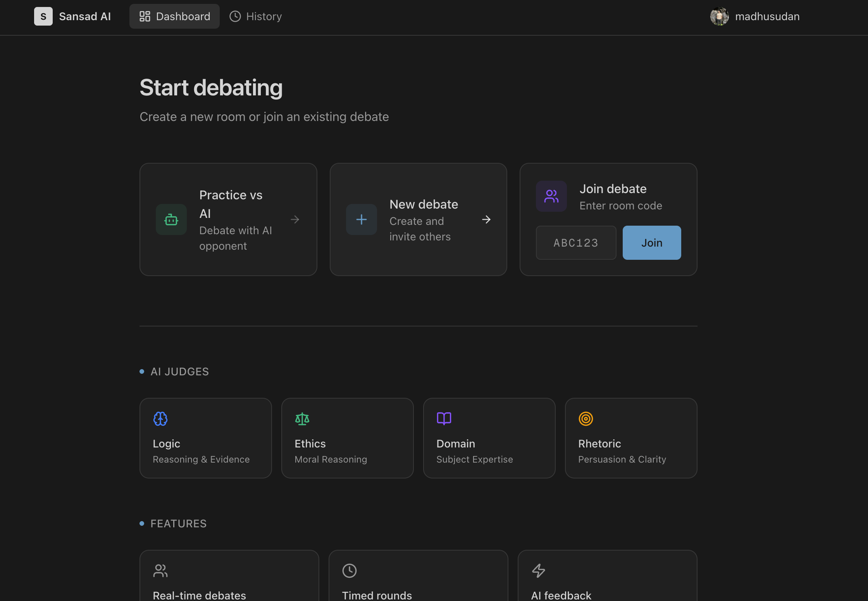This screenshot has width=868, height=601.
Task: Click the green robot Practice icon
Action: tap(171, 219)
